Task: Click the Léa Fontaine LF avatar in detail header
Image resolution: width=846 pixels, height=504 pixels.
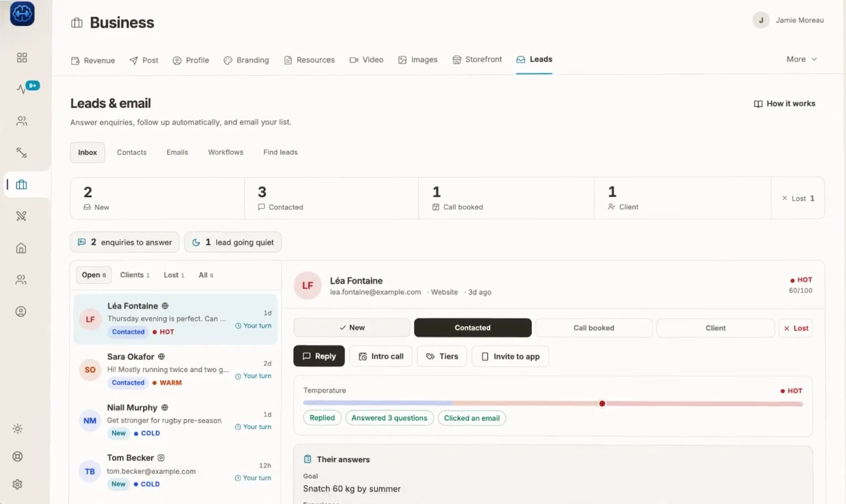Action: [307, 286]
